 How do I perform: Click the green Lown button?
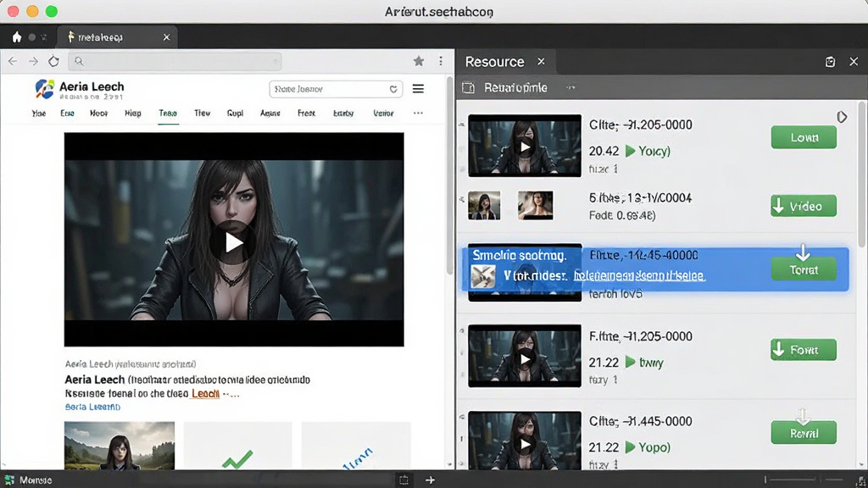[x=804, y=138]
